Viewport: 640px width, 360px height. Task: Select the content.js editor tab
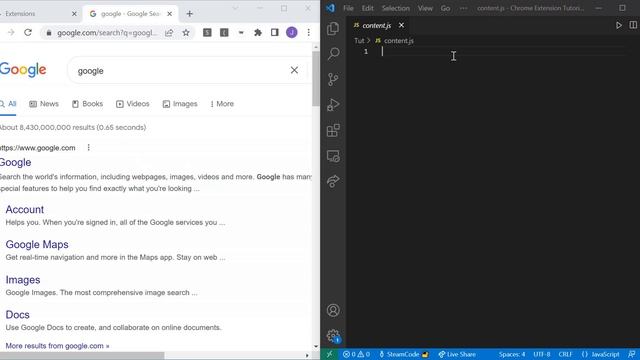click(x=376, y=25)
